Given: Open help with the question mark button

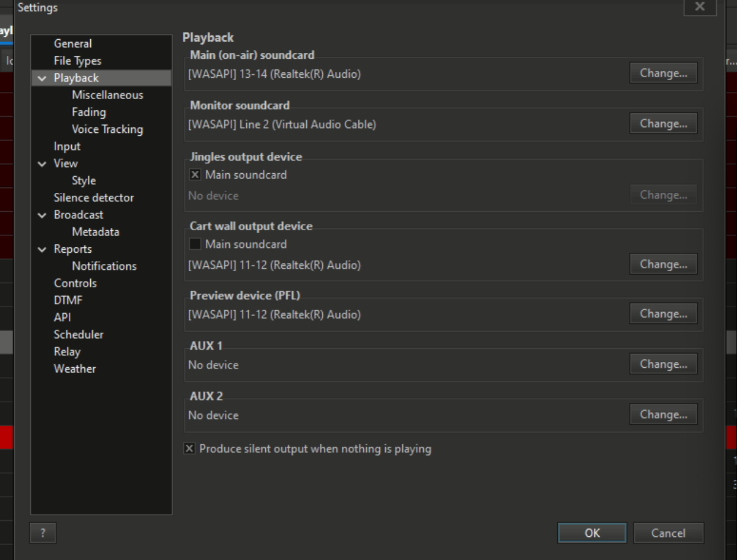Looking at the screenshot, I should [43, 533].
